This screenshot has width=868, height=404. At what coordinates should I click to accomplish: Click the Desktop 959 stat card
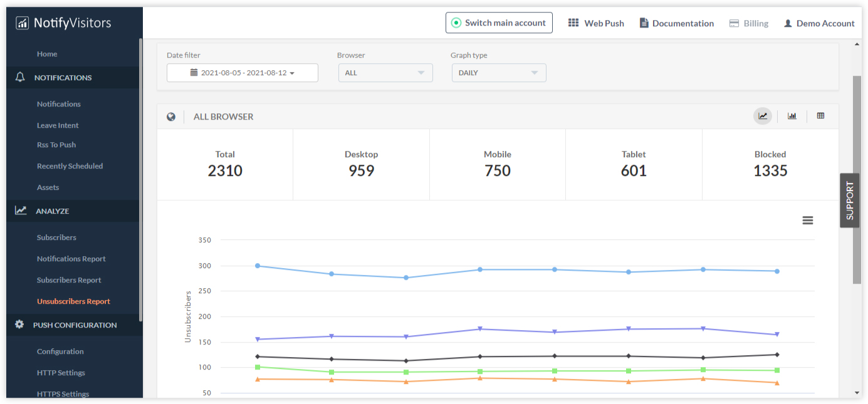pyautogui.click(x=361, y=164)
